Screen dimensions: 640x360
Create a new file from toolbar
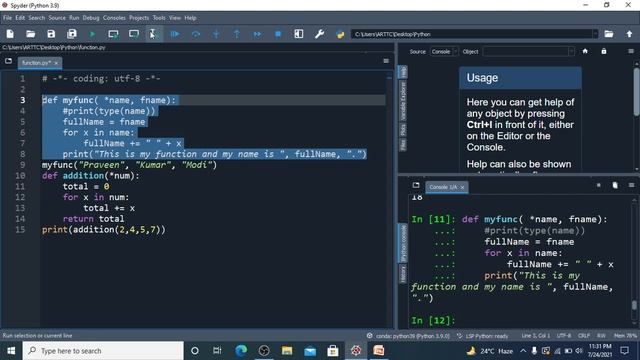coord(10,34)
